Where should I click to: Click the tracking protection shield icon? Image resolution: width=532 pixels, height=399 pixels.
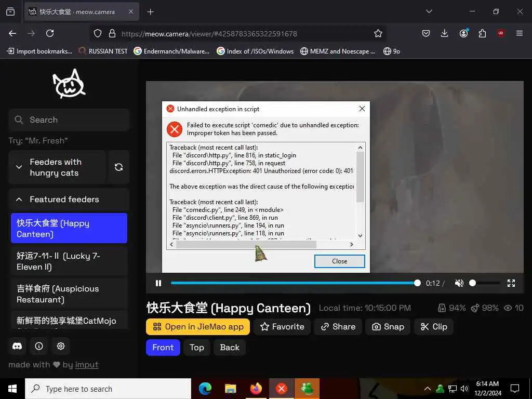[98, 33]
